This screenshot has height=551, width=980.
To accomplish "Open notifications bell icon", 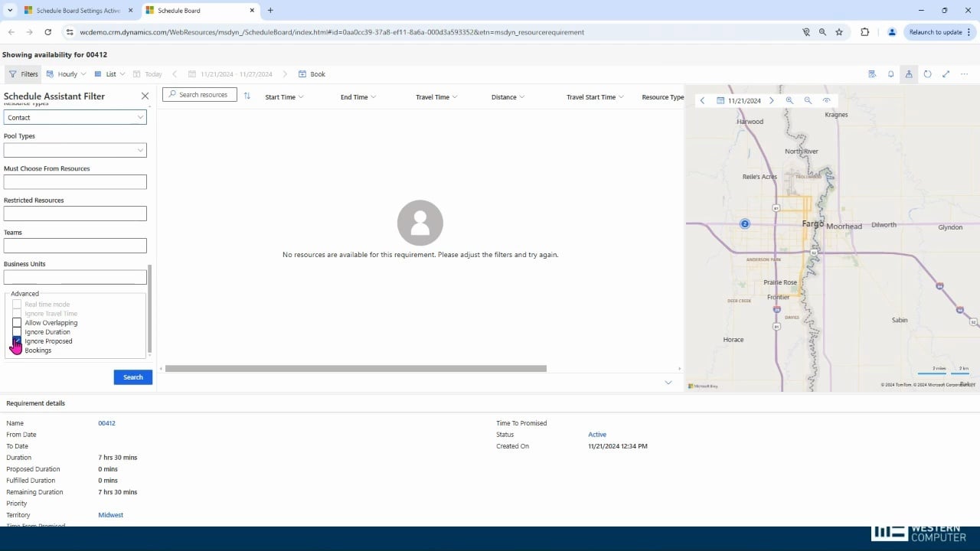I will pyautogui.click(x=890, y=73).
